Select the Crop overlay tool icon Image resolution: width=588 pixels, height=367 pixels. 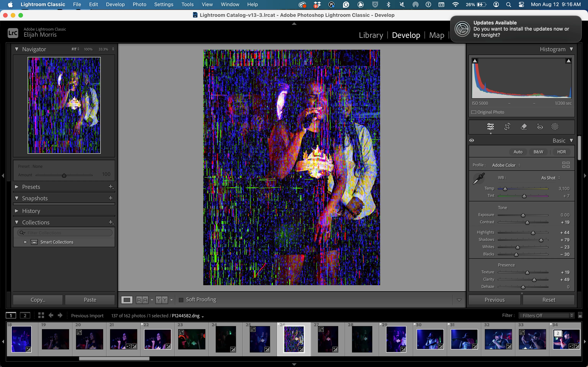(507, 127)
